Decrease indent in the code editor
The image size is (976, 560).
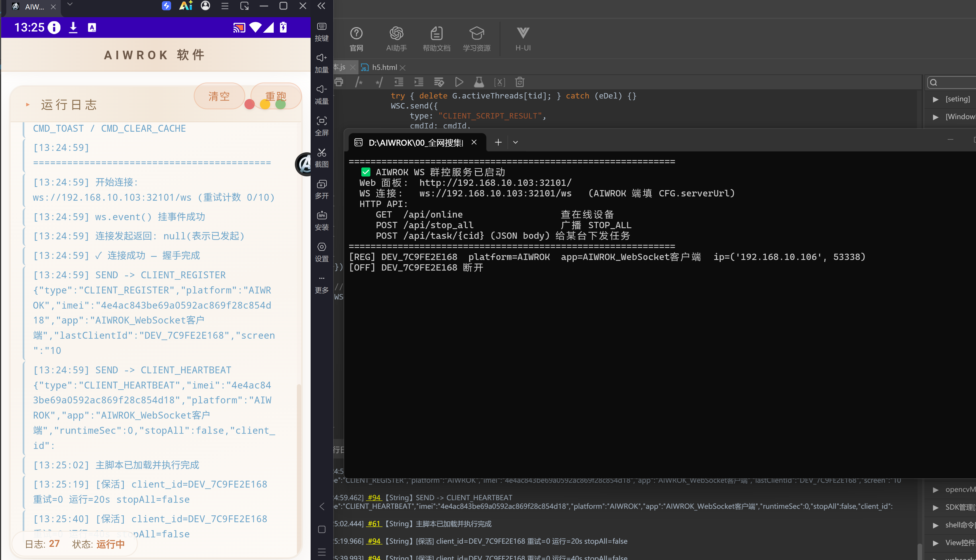point(399,82)
